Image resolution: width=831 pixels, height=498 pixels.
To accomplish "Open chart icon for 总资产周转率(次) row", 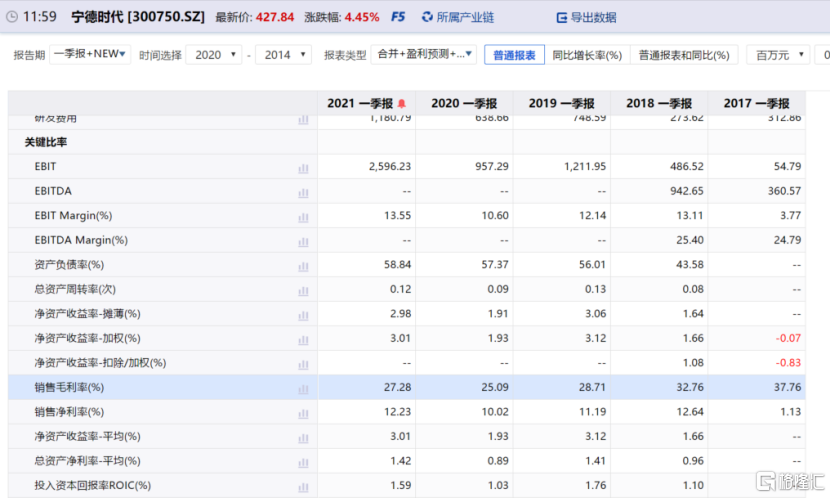I will tap(303, 291).
